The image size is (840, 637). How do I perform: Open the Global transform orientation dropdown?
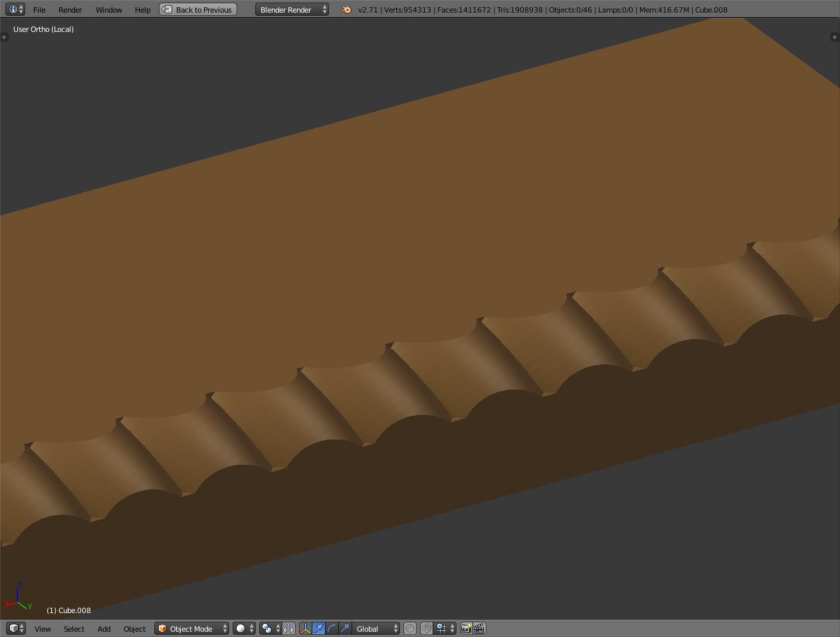[x=376, y=628]
